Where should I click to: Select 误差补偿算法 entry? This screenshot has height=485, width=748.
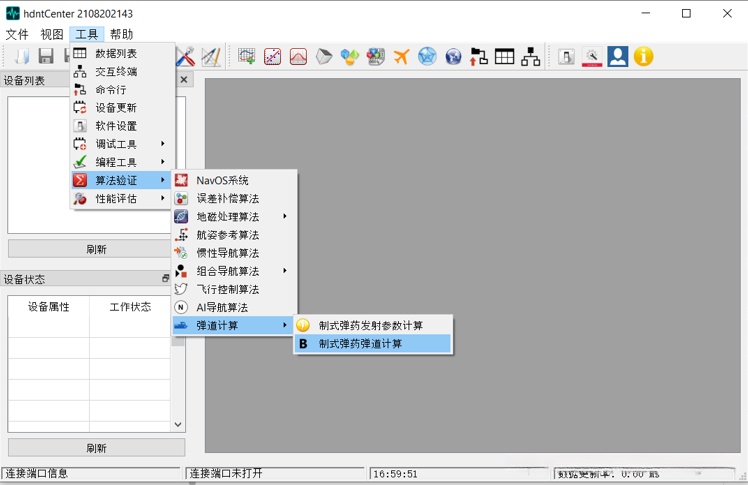tap(234, 198)
